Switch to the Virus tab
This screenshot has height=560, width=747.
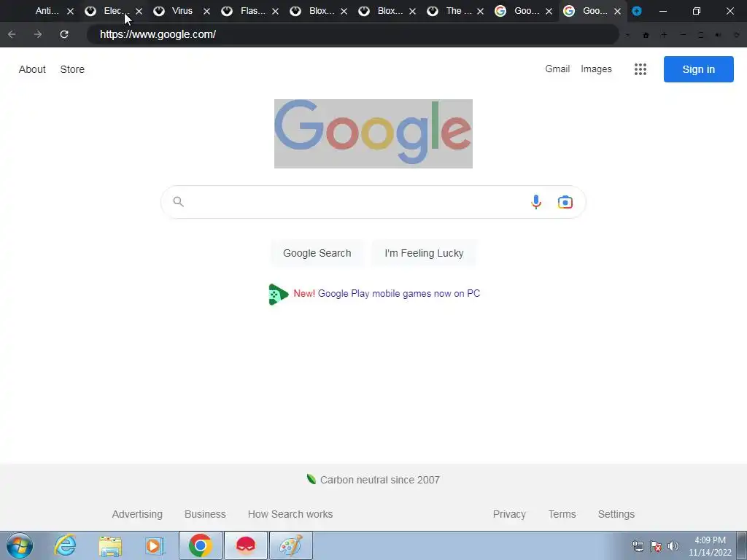tap(182, 11)
